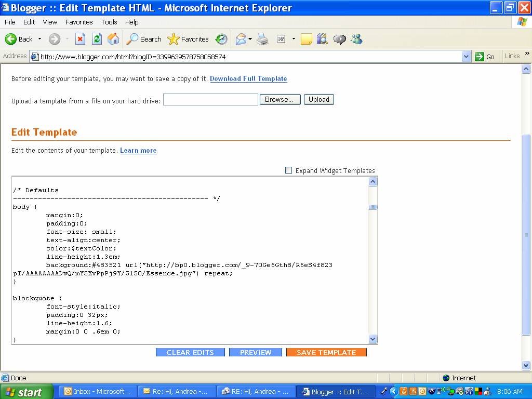Click the Windows flag logo throbber
532x399 pixels.
[x=522, y=22]
